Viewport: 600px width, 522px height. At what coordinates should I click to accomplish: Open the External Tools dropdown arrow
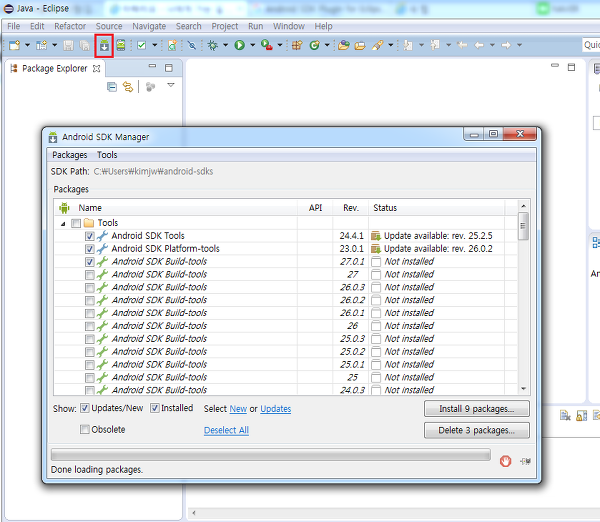[x=280, y=45]
